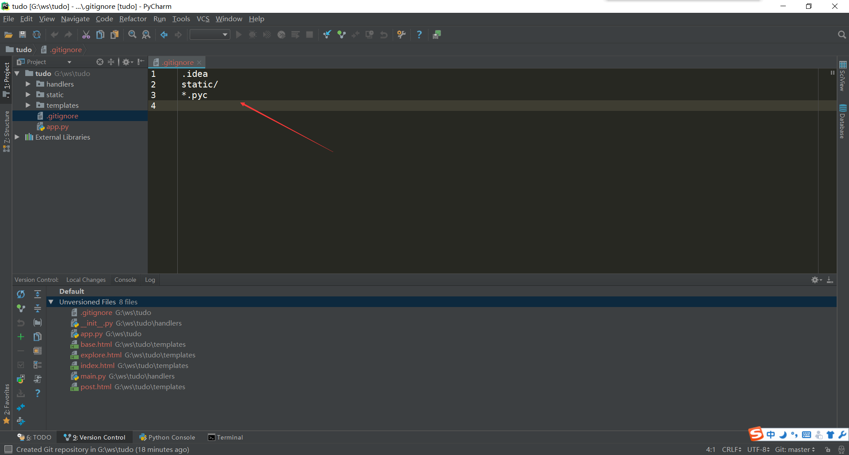The height and width of the screenshot is (455, 849).
Task: Click the VCS Update Project icon
Action: point(327,35)
